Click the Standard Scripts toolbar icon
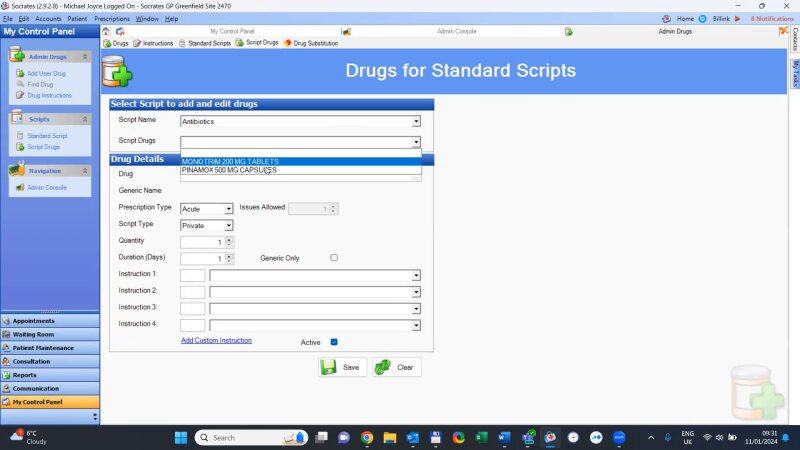 click(x=205, y=43)
